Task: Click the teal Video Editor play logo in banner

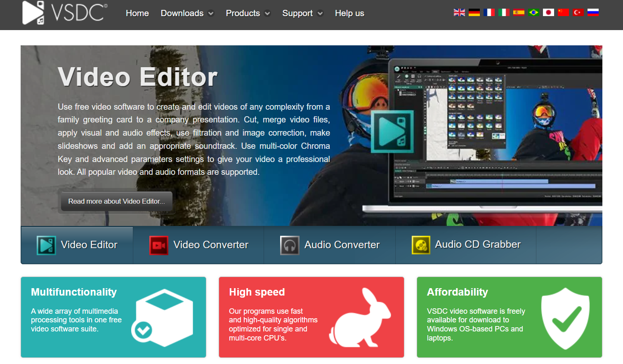Action: coord(392,132)
